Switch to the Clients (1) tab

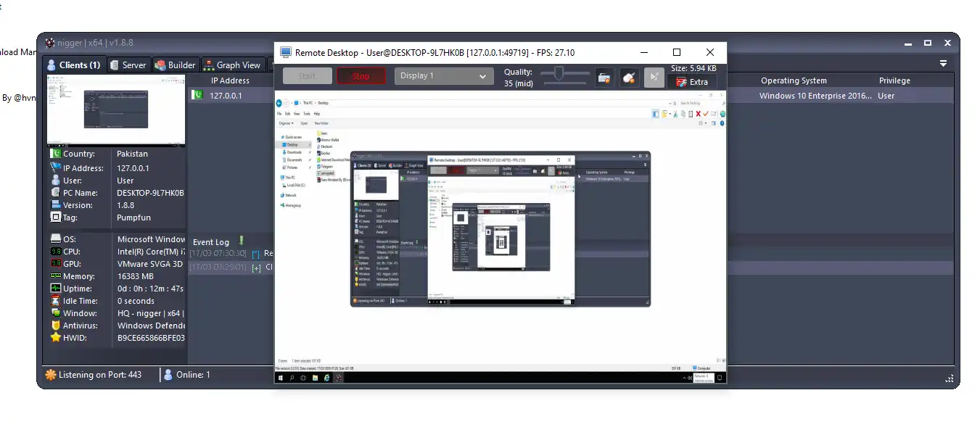pos(74,65)
